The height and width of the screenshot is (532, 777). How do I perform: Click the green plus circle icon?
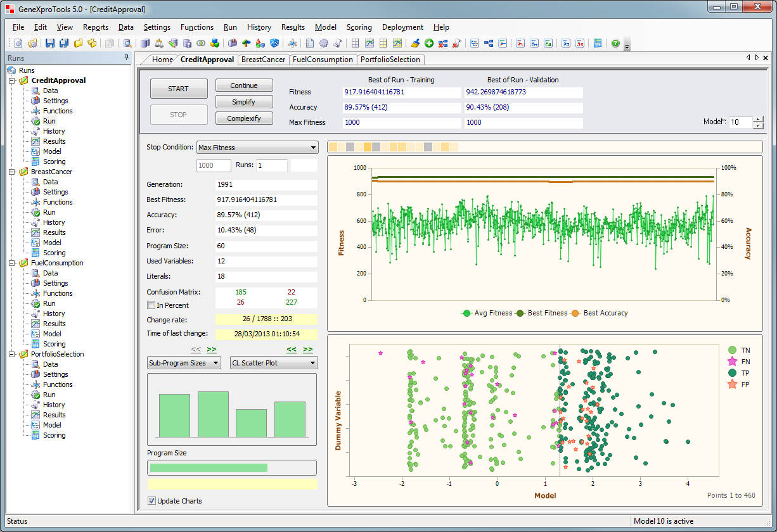[429, 43]
